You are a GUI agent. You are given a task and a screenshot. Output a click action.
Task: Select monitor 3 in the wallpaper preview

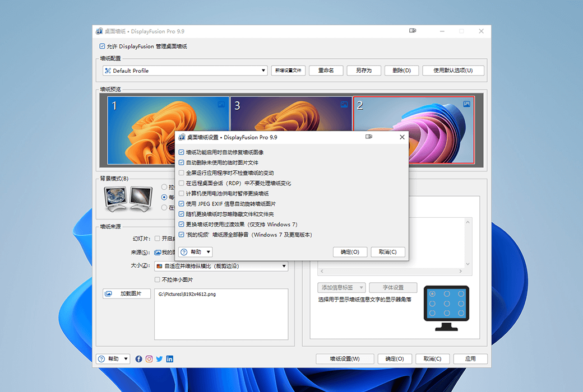click(x=291, y=113)
